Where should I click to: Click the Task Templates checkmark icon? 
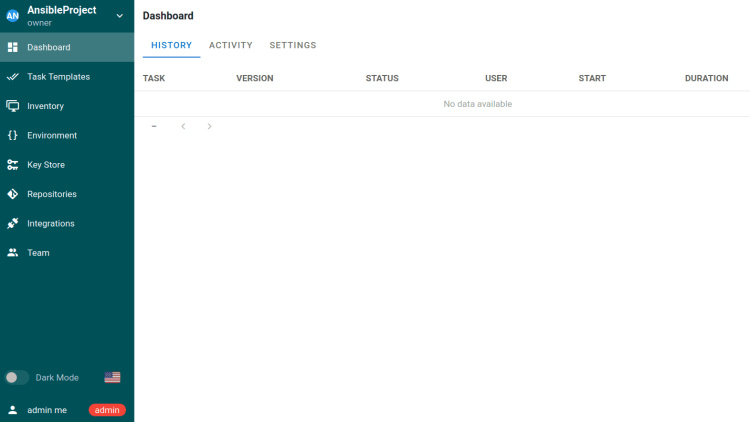[x=13, y=76]
